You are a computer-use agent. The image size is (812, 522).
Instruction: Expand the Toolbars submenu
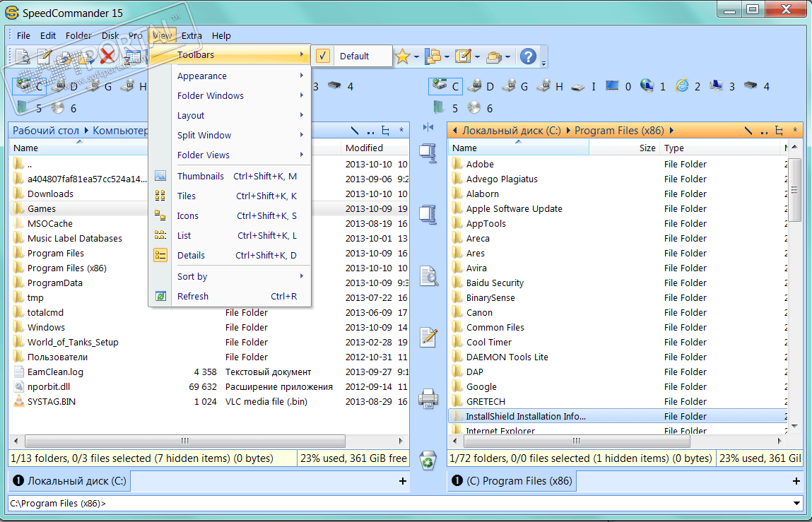pos(230,54)
